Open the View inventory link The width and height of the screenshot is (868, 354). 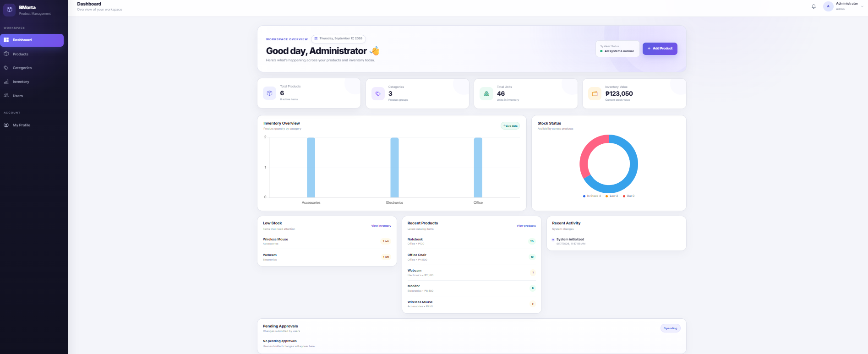tap(381, 226)
